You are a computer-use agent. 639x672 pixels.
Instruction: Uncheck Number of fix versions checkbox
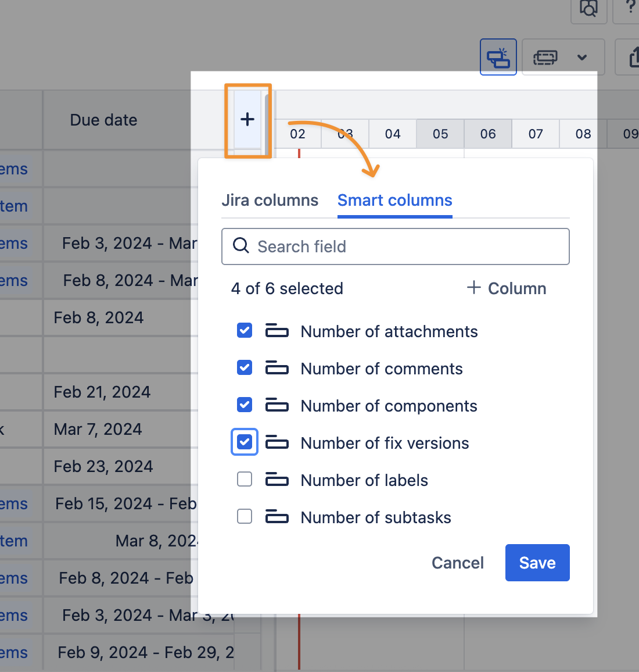[x=245, y=442]
